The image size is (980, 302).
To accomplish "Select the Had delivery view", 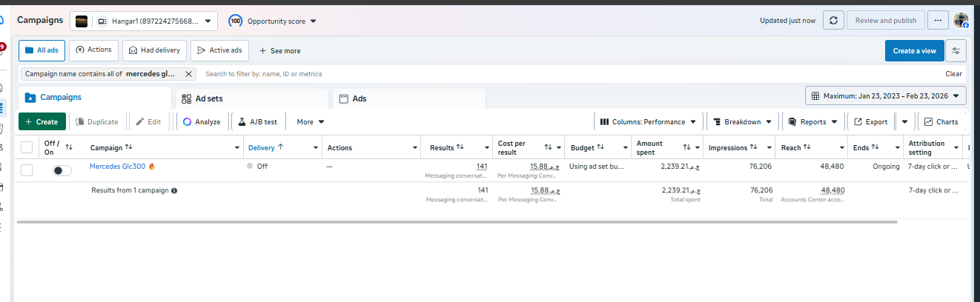I will pos(154,50).
